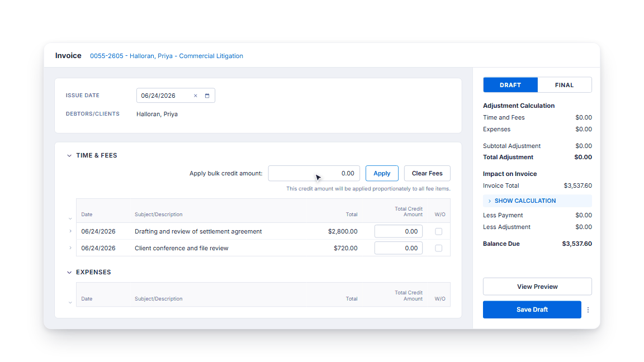Select the $720.00 total cell

[345, 248]
